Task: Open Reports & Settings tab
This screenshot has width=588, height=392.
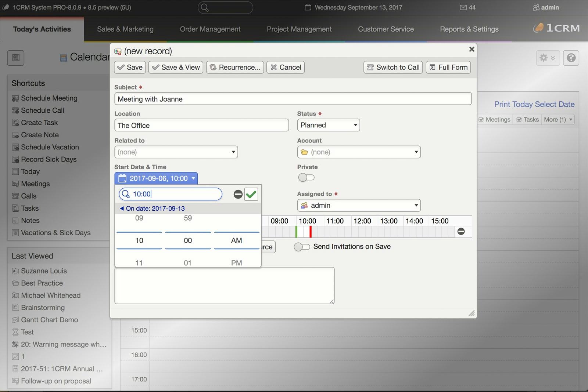Action: [469, 29]
